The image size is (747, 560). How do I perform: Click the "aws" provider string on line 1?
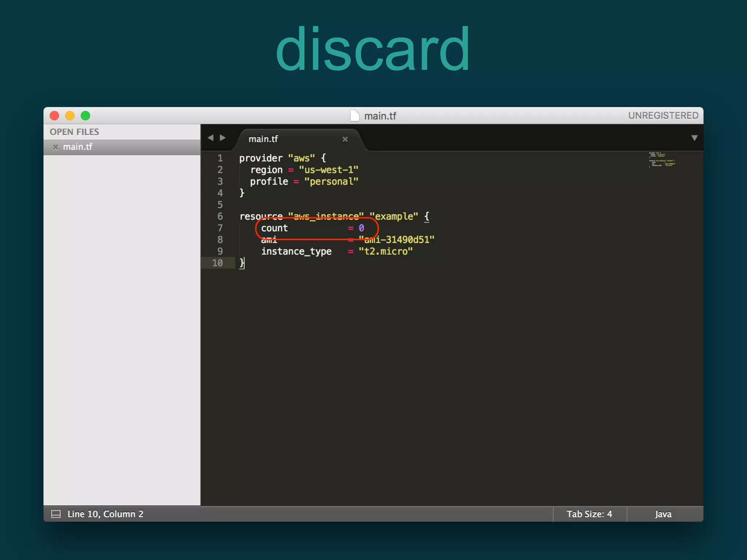point(301,158)
